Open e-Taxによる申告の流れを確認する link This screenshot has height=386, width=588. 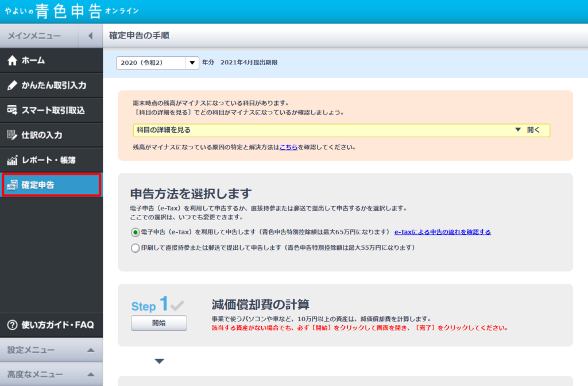443,232
